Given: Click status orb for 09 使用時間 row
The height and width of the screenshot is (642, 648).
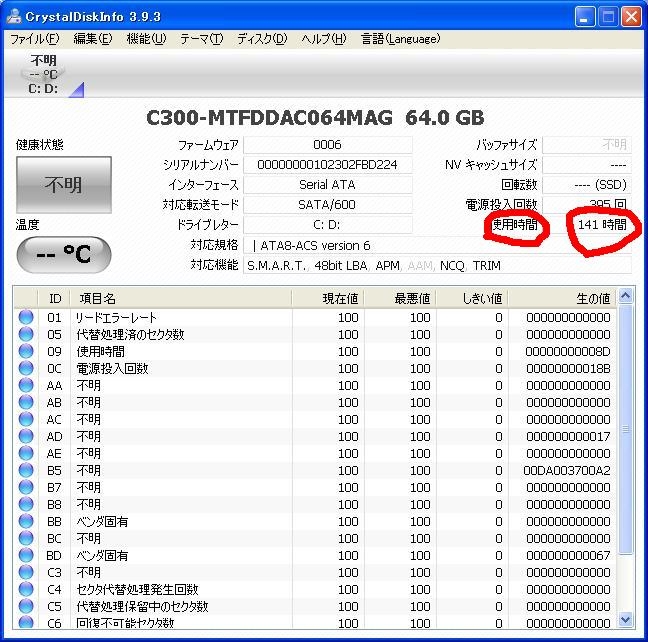Looking at the screenshot, I should 26,351.
